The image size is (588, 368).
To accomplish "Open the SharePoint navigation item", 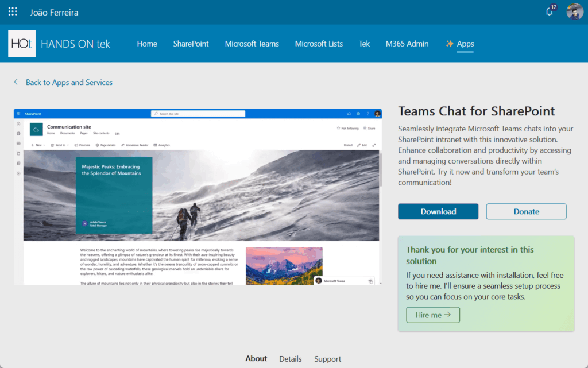I will click(191, 44).
